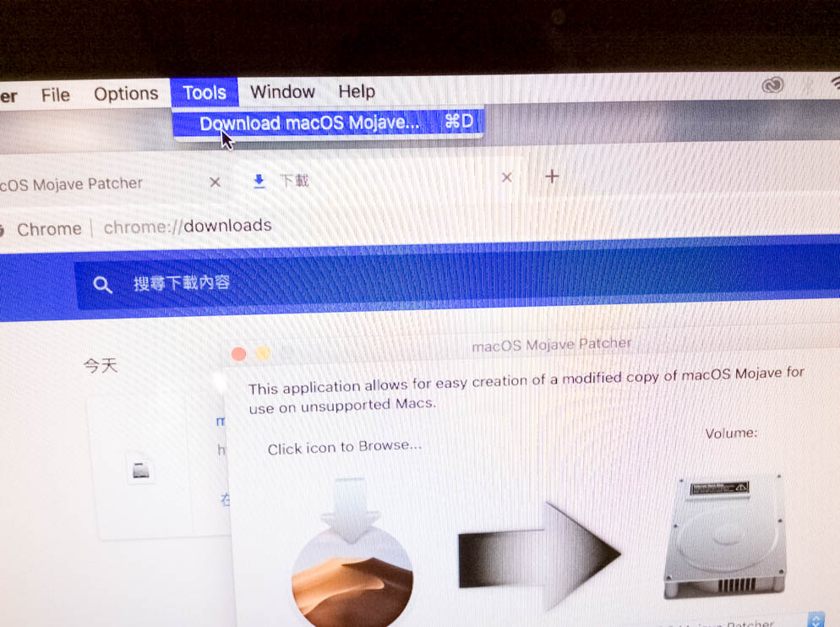Screen dimensions: 840x627
Task: Minimize the macOS Mojave Patcher window
Action: [x=263, y=353]
